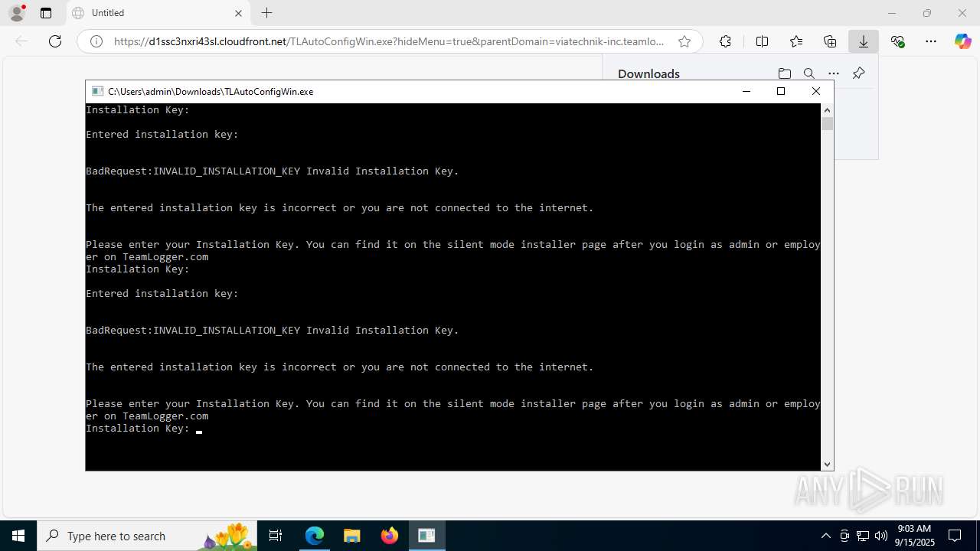Restore the Edge browser window
The height and width of the screenshot is (551, 980).
pyautogui.click(x=927, y=13)
